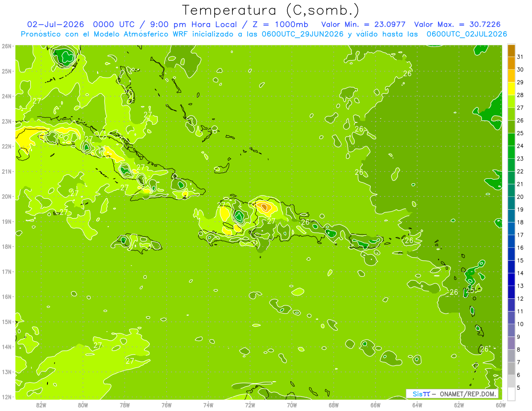Click the 'ONAMET/REP.DOM.' credit label
532x411 pixels.
(x=468, y=394)
